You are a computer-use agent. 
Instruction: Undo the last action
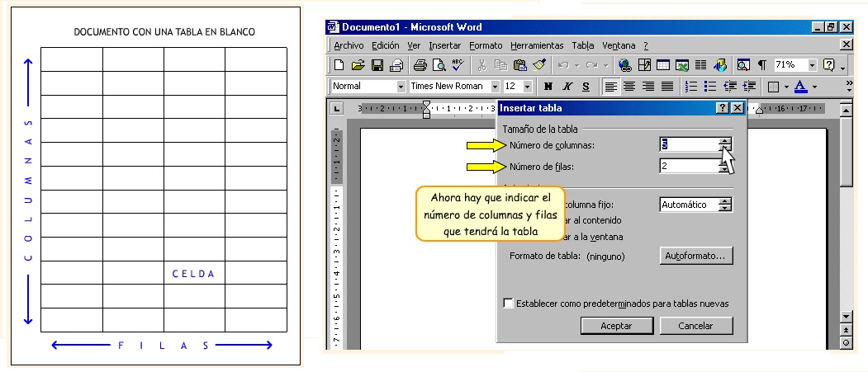tap(563, 65)
